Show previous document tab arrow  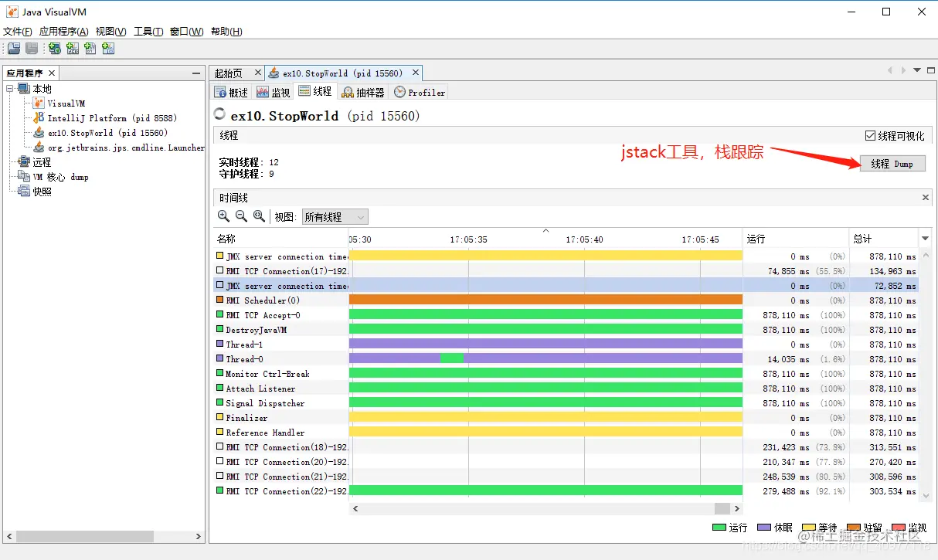click(x=889, y=70)
